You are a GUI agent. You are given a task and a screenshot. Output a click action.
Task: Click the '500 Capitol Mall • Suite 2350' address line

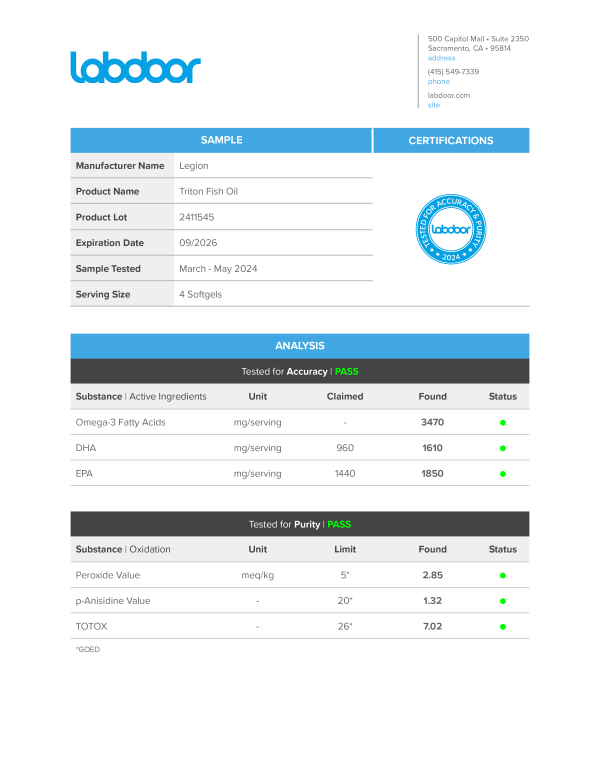(x=478, y=39)
